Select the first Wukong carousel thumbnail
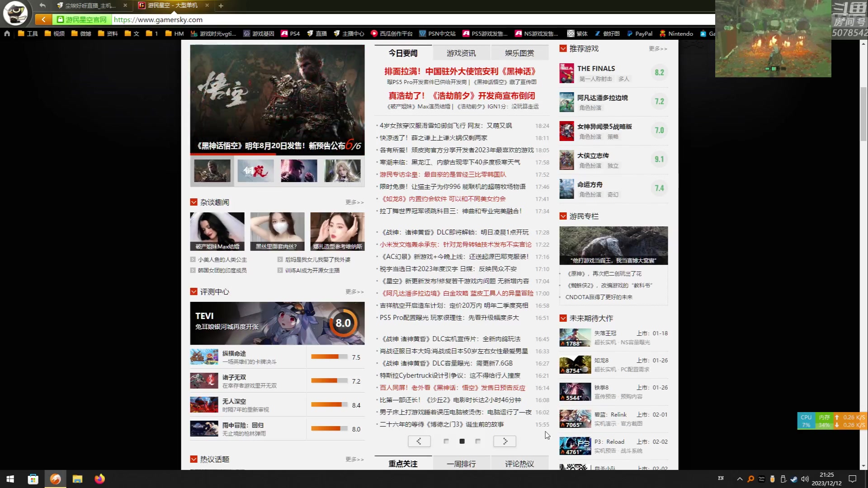 (x=212, y=171)
